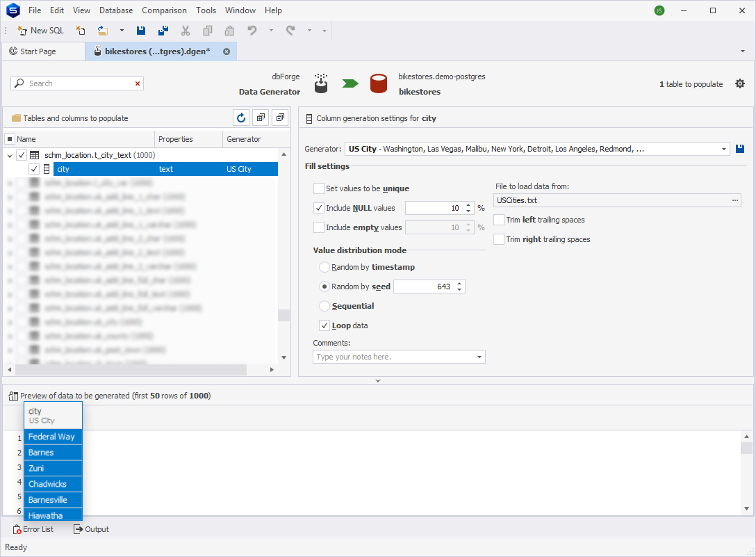Select Random by timestamp radio button

point(324,267)
